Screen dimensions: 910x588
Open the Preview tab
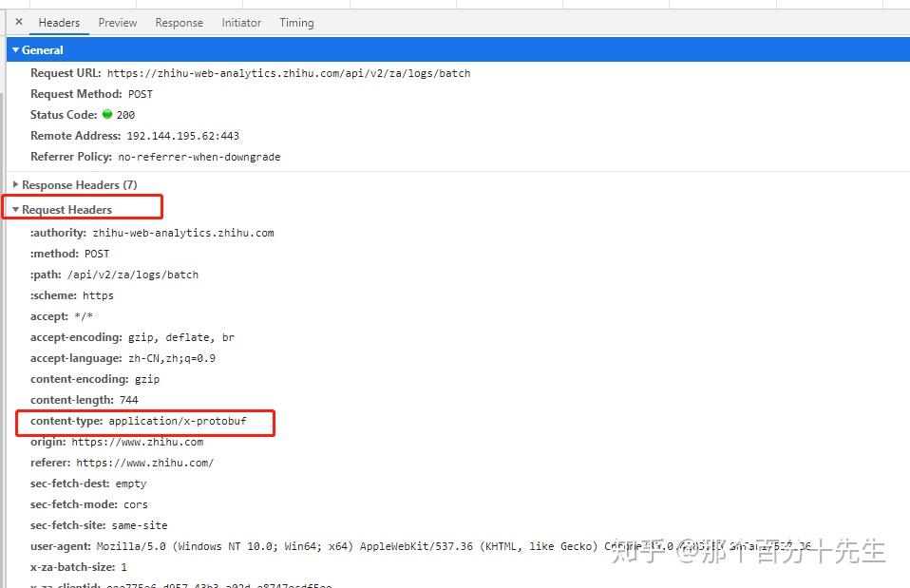(x=118, y=23)
